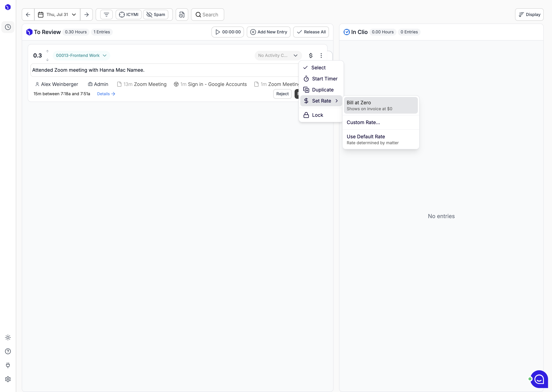Choose Lock from the menu
This screenshot has width=552, height=392.
pos(321,115)
